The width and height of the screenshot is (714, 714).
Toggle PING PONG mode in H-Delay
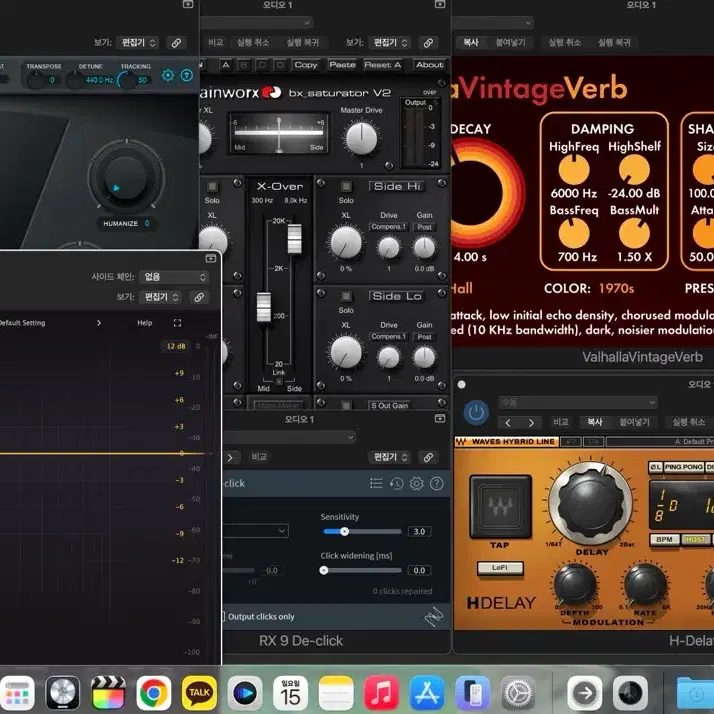click(683, 467)
